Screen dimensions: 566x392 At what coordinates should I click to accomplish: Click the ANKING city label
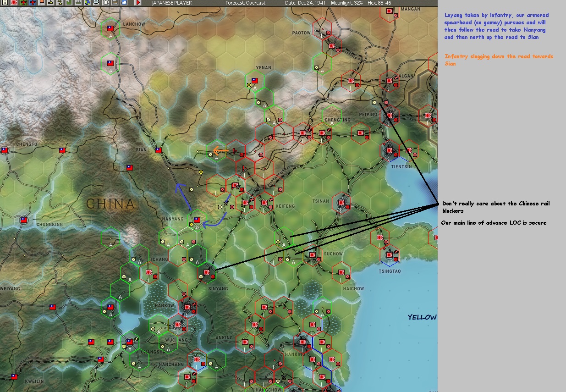[224, 338]
